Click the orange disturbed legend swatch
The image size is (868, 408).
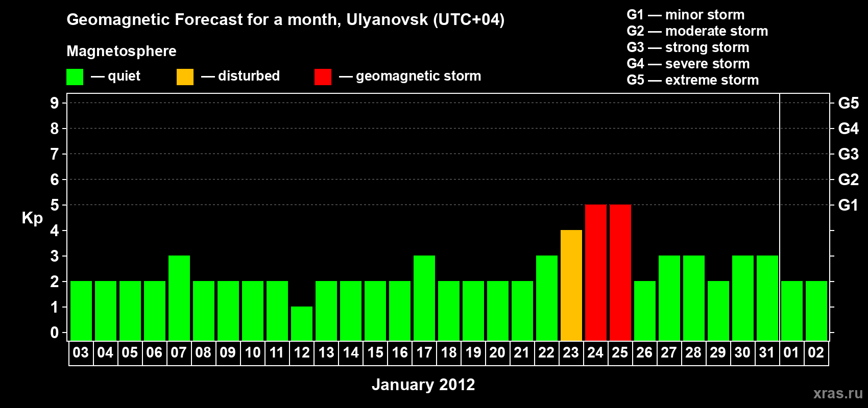(x=185, y=77)
